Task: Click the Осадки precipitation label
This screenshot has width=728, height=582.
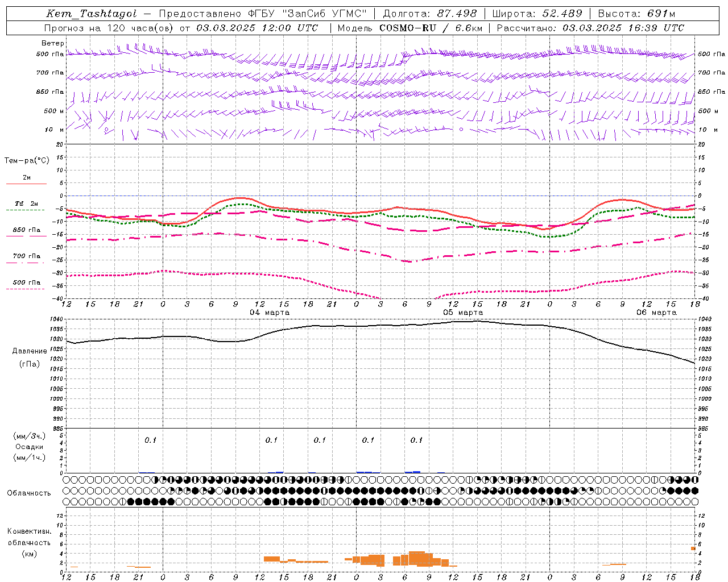Action: click(x=30, y=447)
